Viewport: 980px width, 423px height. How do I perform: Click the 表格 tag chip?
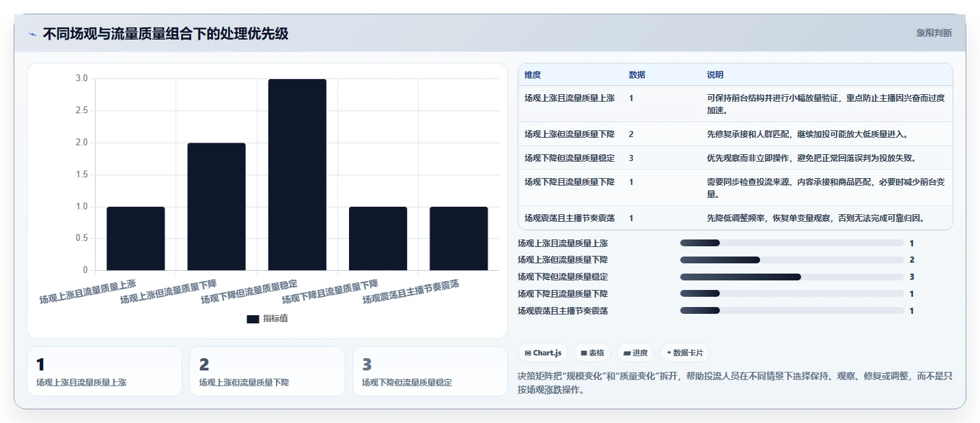[592, 353]
